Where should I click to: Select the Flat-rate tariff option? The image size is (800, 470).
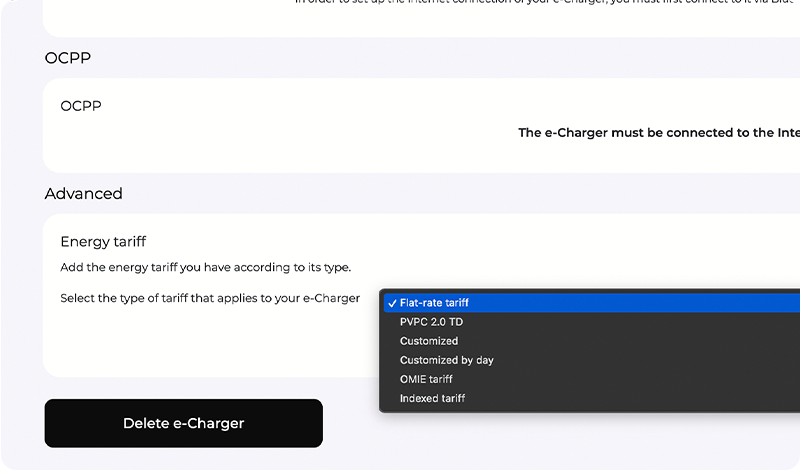(x=434, y=303)
